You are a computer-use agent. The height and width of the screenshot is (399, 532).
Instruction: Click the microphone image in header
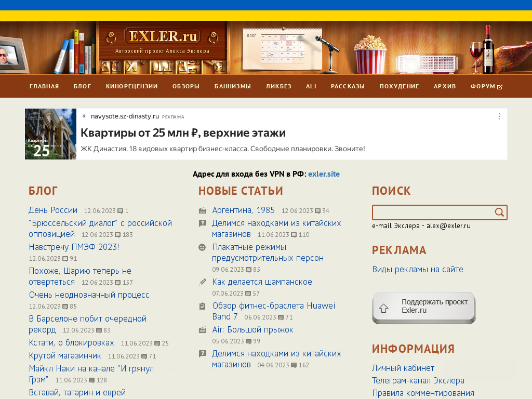tap(328, 54)
